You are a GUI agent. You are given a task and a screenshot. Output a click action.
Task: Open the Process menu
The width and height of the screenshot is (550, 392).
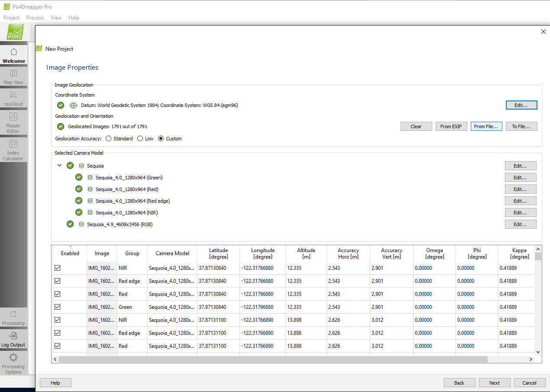click(x=35, y=18)
